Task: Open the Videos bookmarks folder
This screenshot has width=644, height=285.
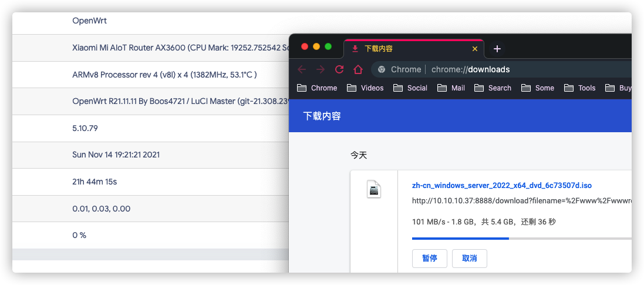Action: [x=365, y=88]
